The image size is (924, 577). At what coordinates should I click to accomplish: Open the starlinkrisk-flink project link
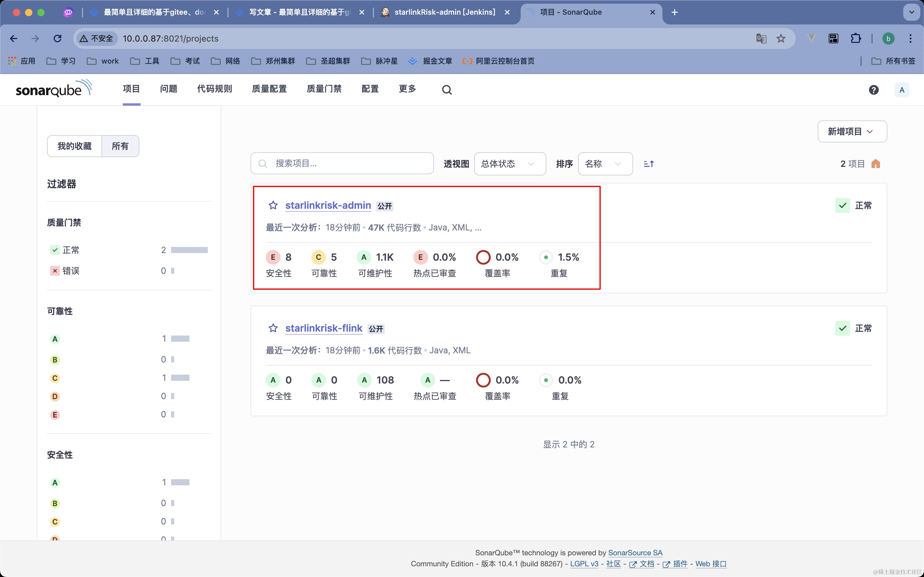point(324,328)
